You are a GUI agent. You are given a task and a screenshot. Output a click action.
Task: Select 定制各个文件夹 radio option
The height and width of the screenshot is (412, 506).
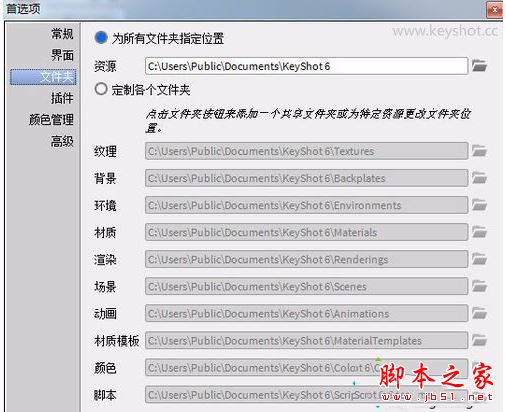click(101, 89)
